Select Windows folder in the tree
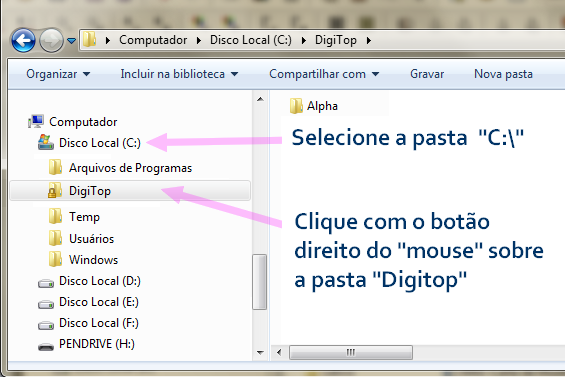 coord(94,260)
